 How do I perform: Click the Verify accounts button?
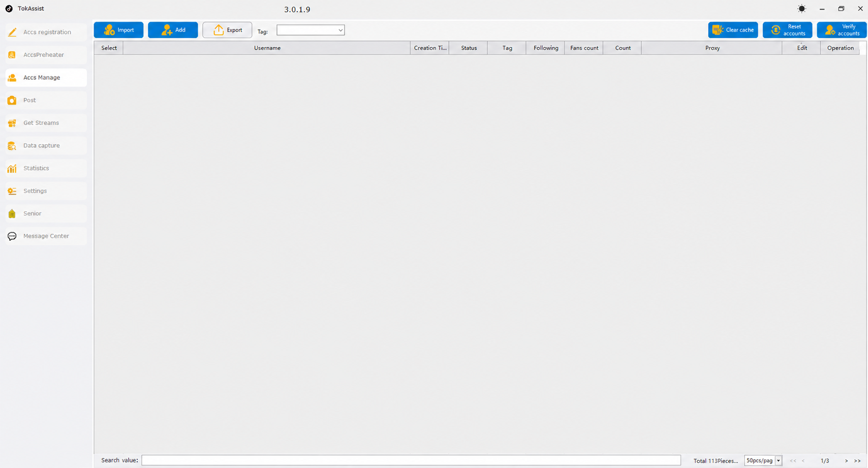click(842, 30)
